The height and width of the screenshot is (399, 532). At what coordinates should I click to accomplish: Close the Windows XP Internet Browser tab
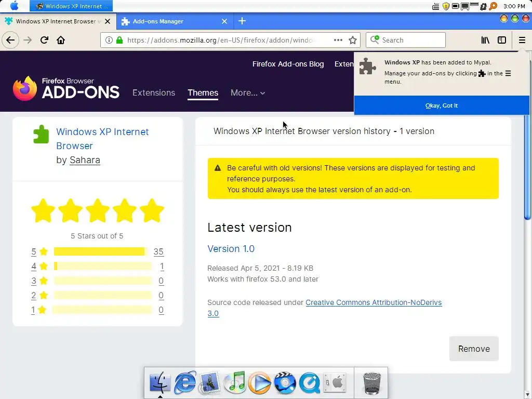(x=108, y=21)
